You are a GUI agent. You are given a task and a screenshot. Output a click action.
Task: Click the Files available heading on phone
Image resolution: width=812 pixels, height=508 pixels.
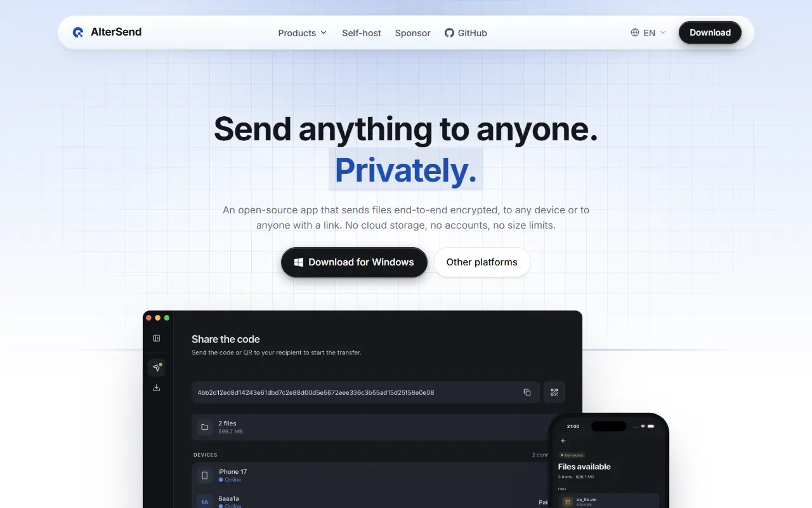coord(584,467)
